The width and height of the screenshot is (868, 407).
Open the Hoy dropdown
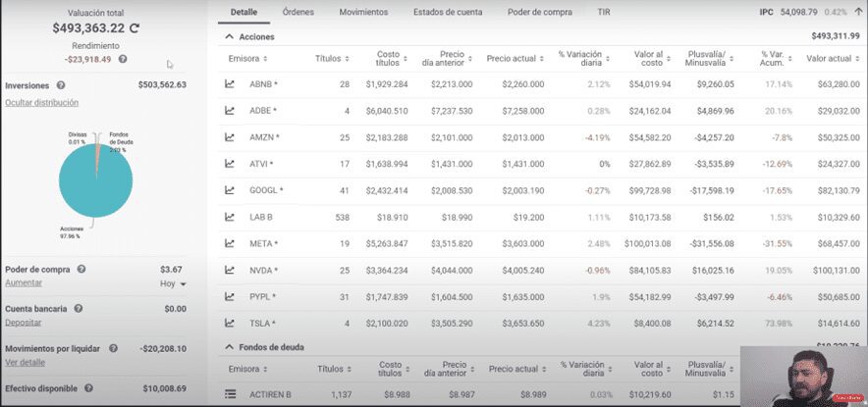173,283
